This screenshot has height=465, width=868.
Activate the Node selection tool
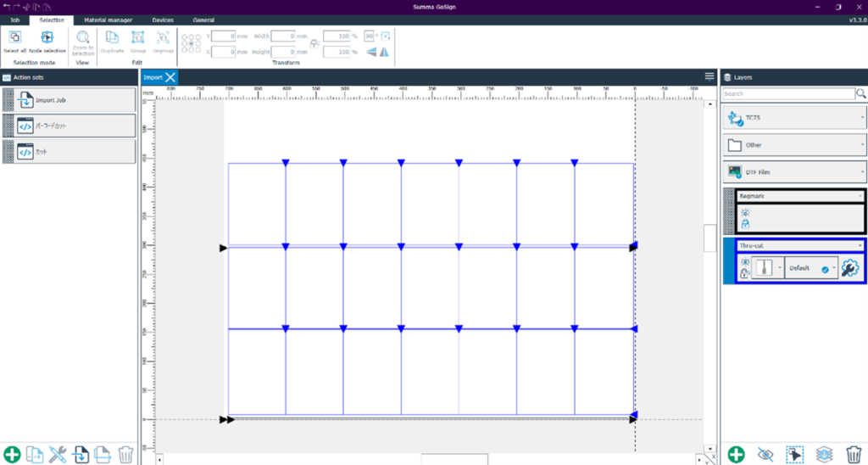click(47, 37)
